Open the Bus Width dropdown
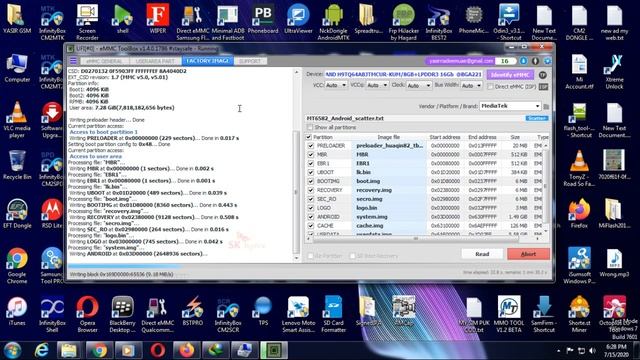 (471, 85)
